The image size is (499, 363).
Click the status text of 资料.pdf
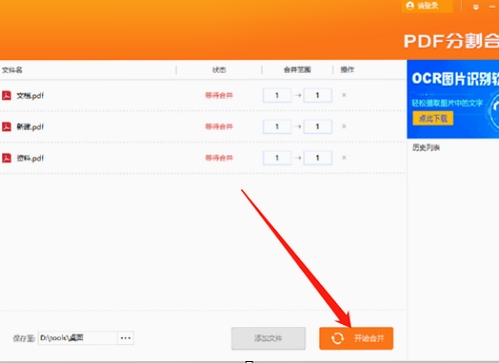pos(219,158)
